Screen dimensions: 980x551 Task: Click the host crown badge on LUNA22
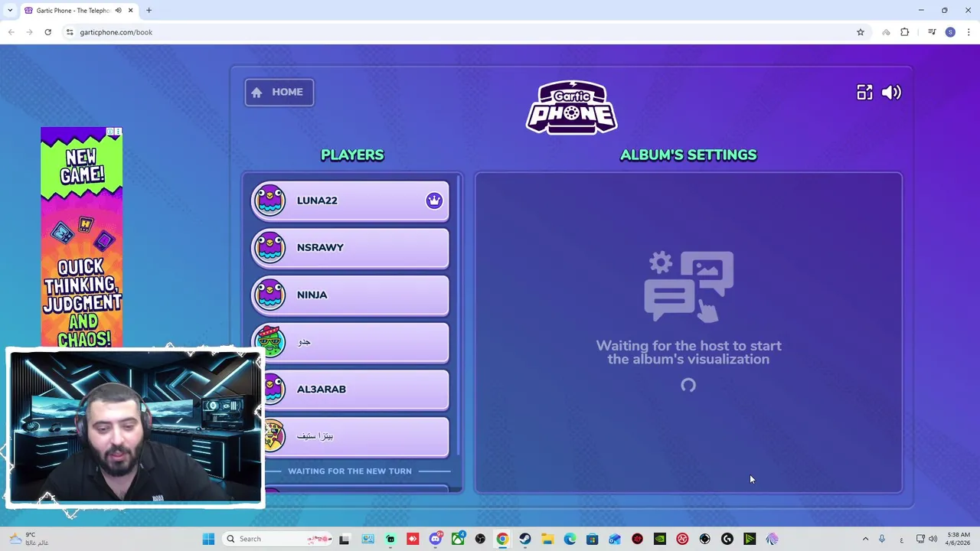click(x=434, y=201)
